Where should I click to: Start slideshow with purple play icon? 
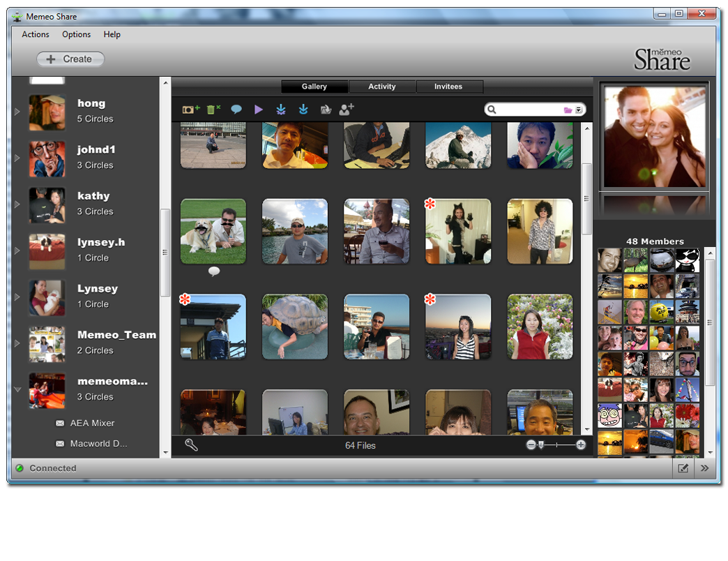(x=259, y=110)
